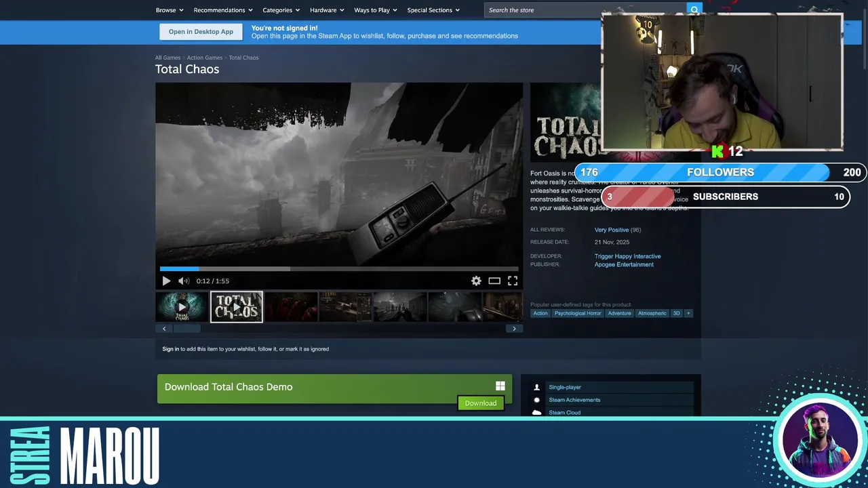Mute the trailer volume icon
This screenshot has width=868, height=488.
coord(184,281)
